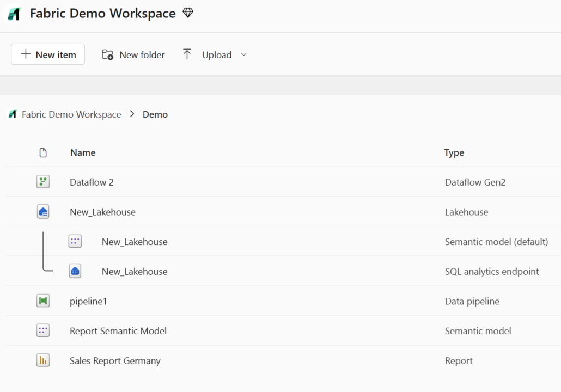
Task: Open the pipeline1 item
Action: point(88,301)
